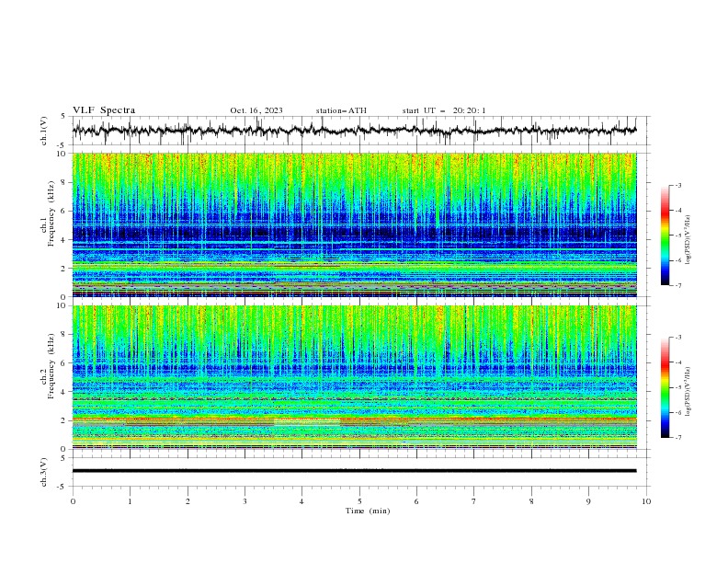Click the "station=ATH" label
The height and width of the screenshot is (563, 728).
341,110
